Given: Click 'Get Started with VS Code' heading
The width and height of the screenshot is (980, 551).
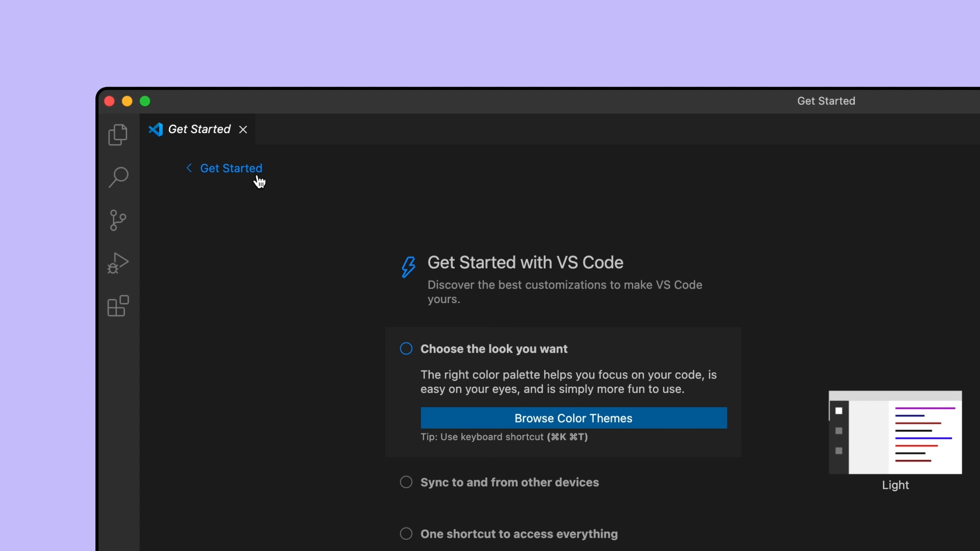Looking at the screenshot, I should 525,262.
